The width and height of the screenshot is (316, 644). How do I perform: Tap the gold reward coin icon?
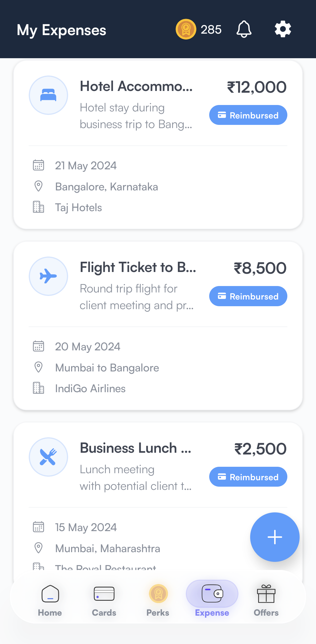[x=186, y=29]
